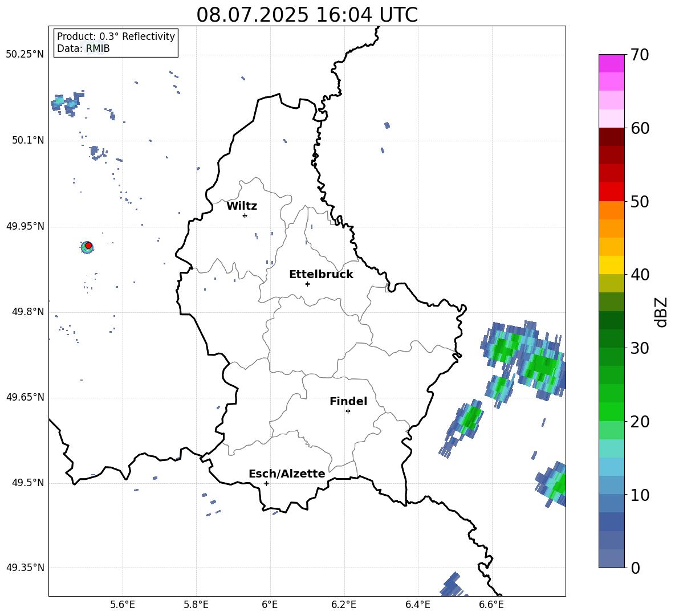Screen dimensions: 675x616
Task: Click the 6°E longitude label
Action: 270,605
